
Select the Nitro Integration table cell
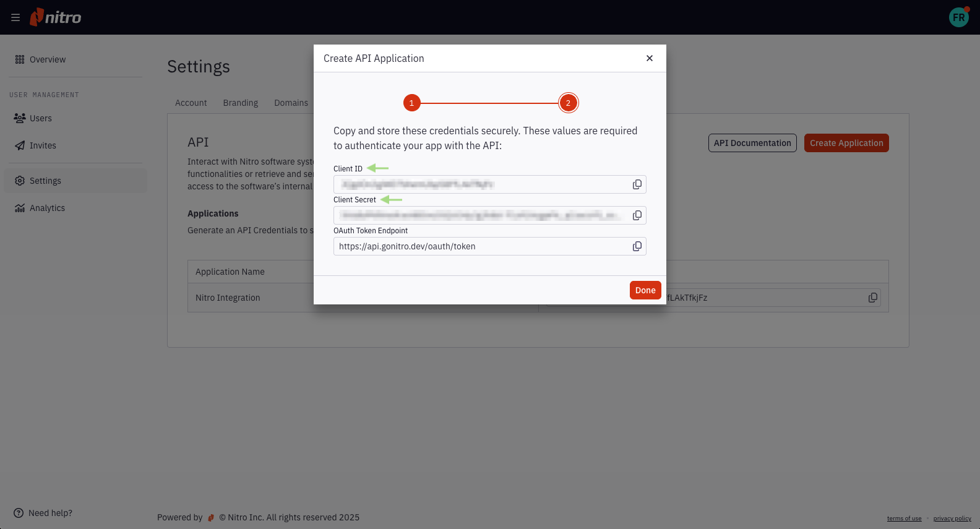(x=363, y=298)
